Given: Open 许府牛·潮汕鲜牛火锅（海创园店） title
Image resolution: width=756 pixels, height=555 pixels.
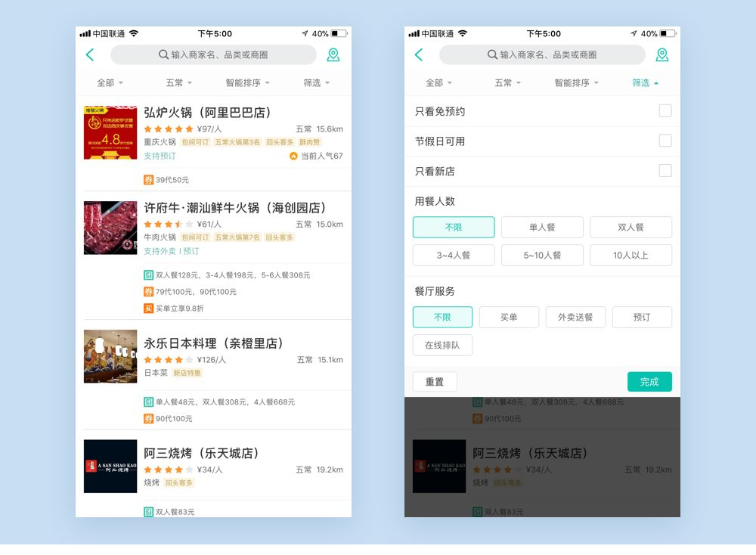Looking at the screenshot, I should coord(234,208).
